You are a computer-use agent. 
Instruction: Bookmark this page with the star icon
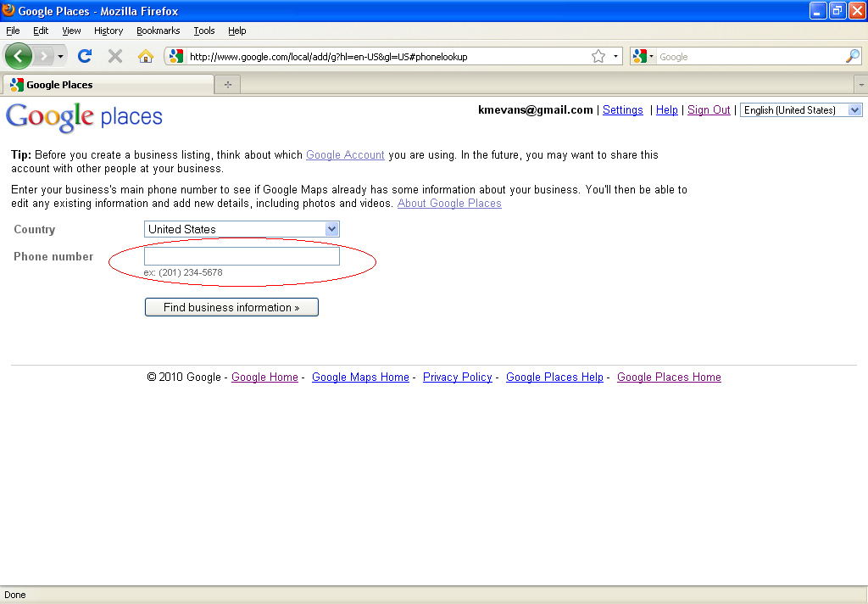598,56
